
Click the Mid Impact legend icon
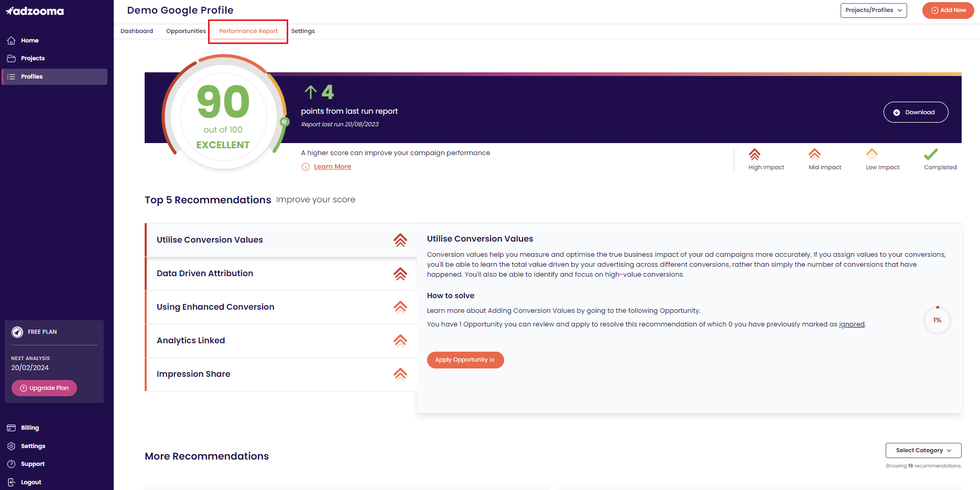(814, 154)
